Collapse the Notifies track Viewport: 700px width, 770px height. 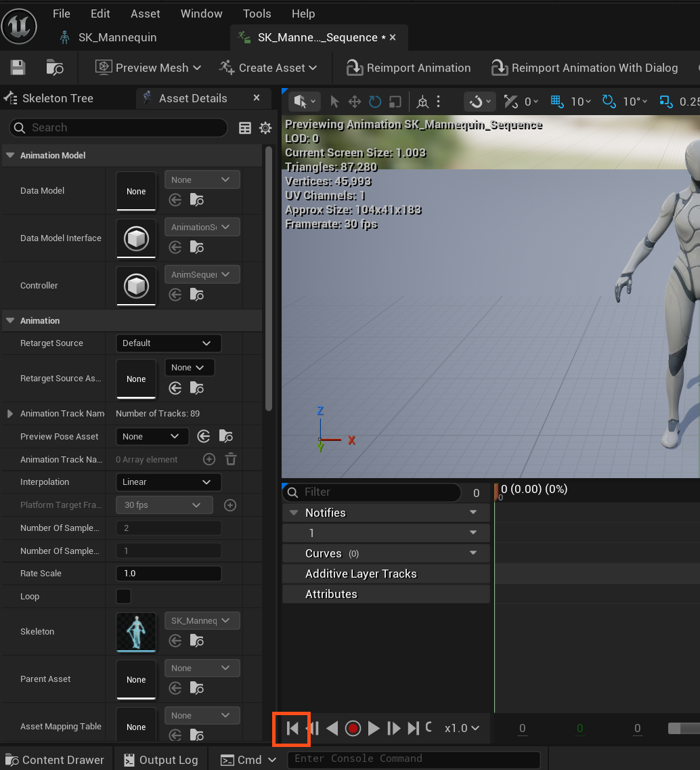point(294,513)
